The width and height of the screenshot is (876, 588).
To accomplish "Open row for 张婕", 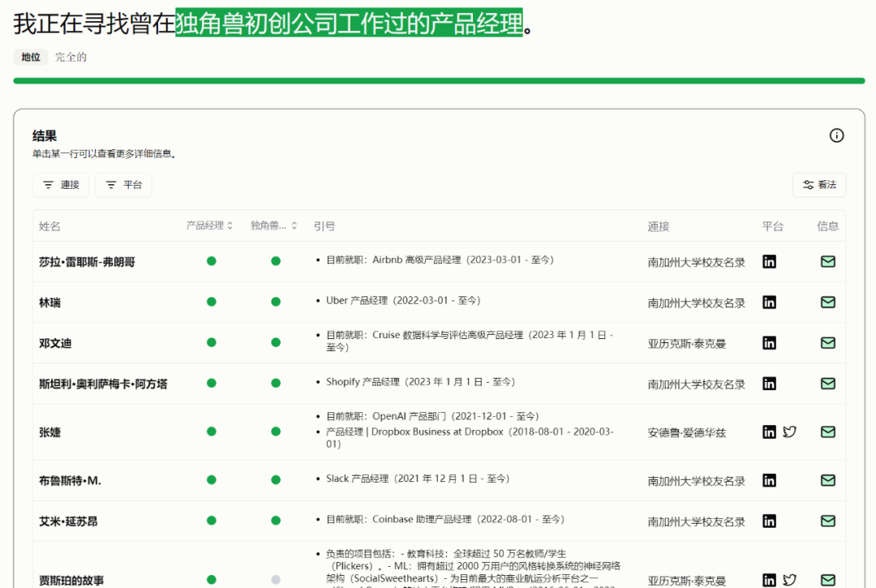I will [439, 431].
